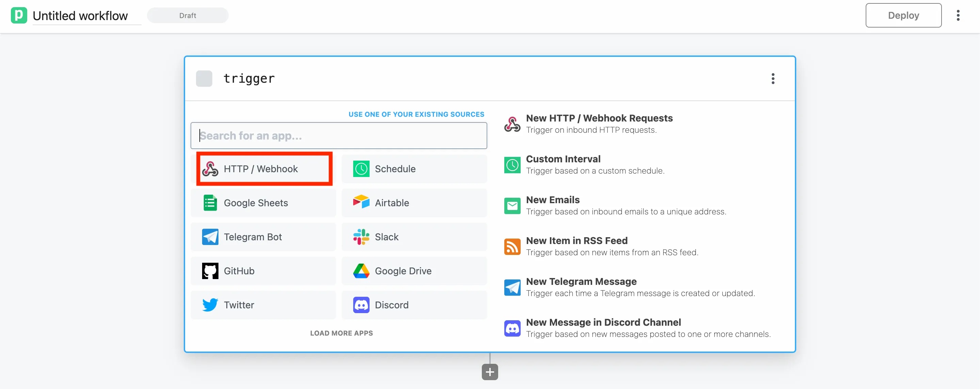Screen dimensions: 980x389
Task: Click the New Telegram Message icon
Action: pyautogui.click(x=512, y=287)
